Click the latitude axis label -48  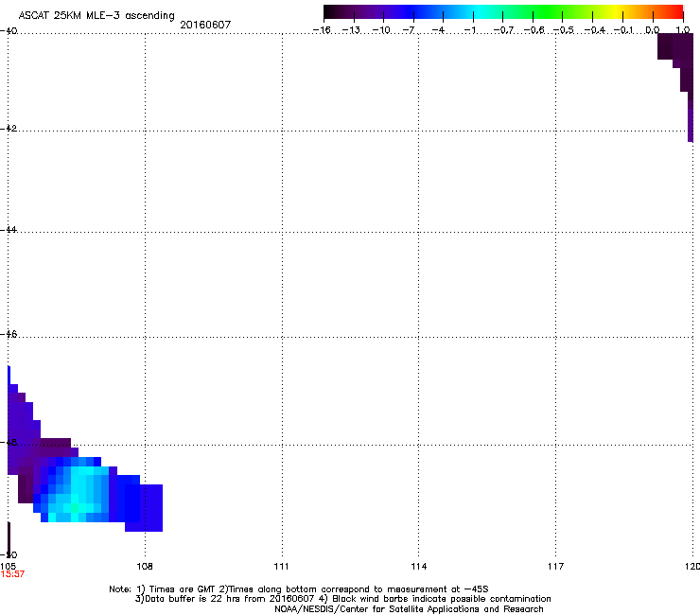click(9, 443)
